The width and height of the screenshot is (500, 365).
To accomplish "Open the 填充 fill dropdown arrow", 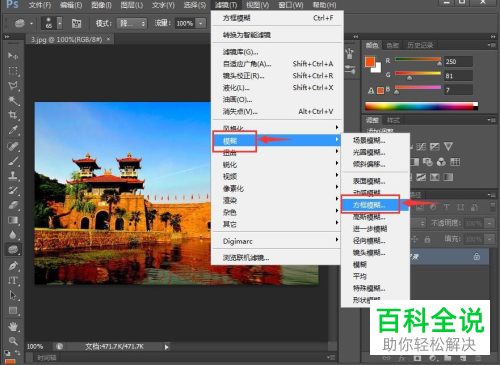I will [489, 239].
